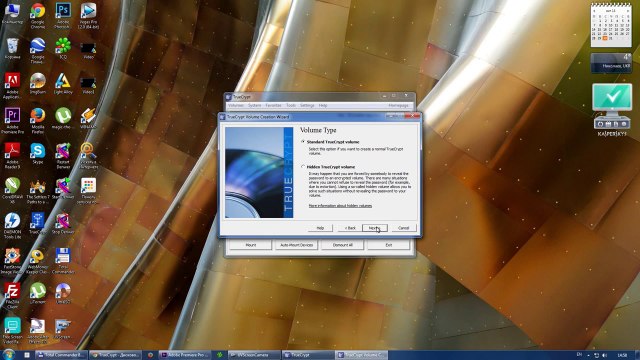This screenshot has height=360, width=640.
Task: Open the WebMoney Keeper Classic desktop icon
Action: pyautogui.click(x=38, y=260)
